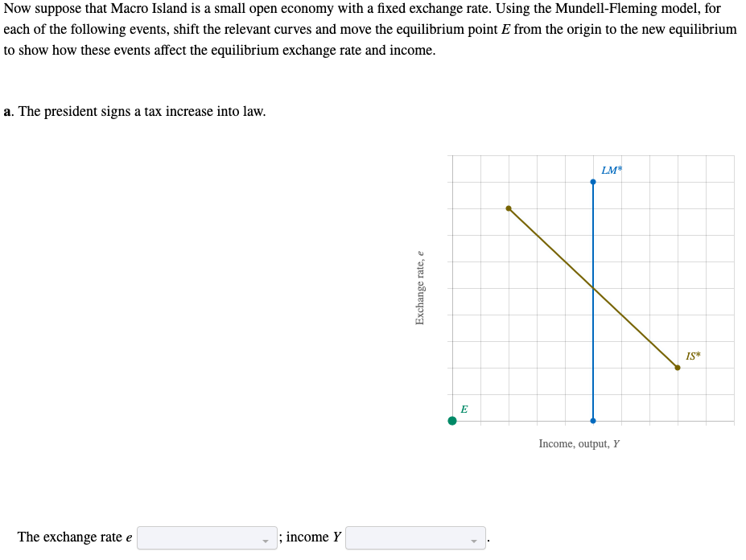This screenshot has width=746, height=560.
Task: Click the bold question label a
Action: [7, 111]
